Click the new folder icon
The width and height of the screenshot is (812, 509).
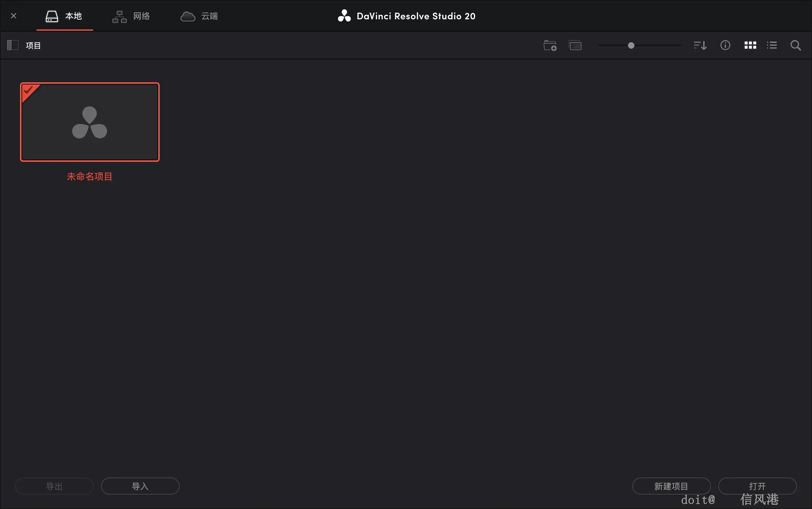(550, 45)
